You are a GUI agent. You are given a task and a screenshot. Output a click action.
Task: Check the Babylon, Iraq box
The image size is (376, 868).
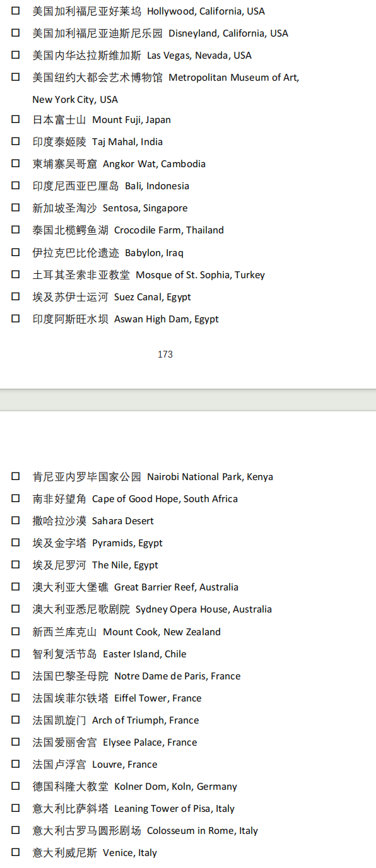click(15, 252)
